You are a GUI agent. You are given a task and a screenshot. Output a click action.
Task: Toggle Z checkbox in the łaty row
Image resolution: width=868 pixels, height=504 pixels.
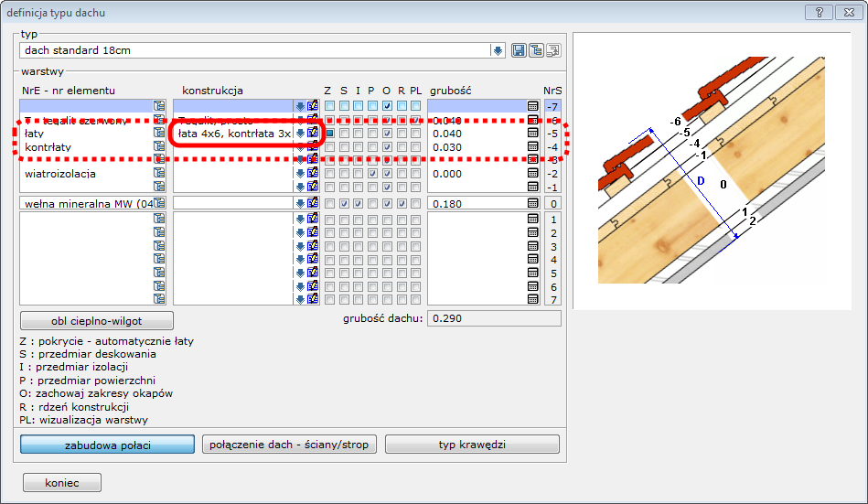330,134
